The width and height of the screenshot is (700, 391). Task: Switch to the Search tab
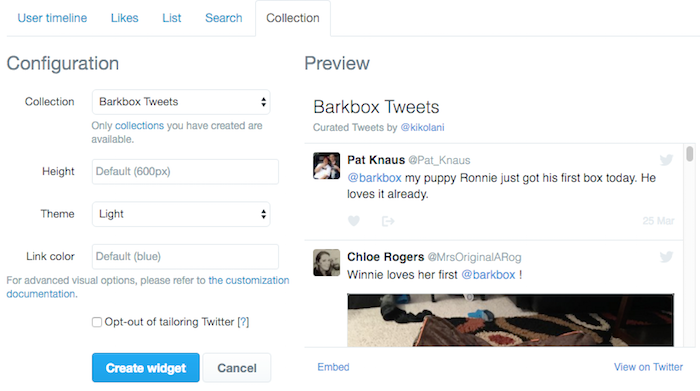point(224,18)
